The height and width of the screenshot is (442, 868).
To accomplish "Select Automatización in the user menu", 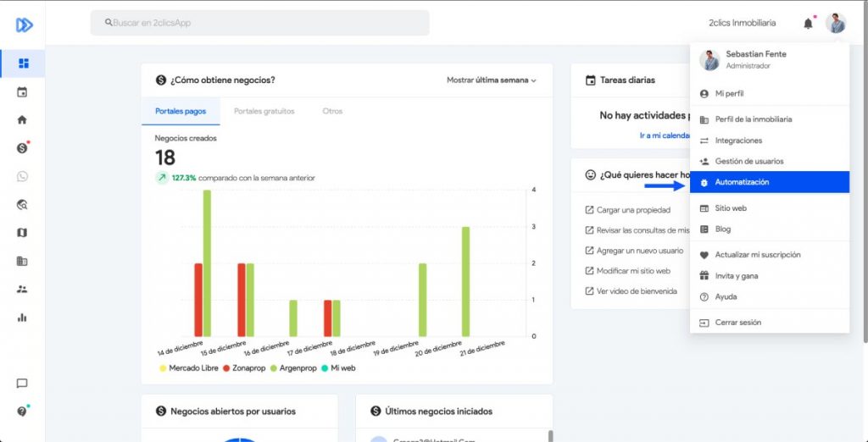I will pyautogui.click(x=770, y=182).
